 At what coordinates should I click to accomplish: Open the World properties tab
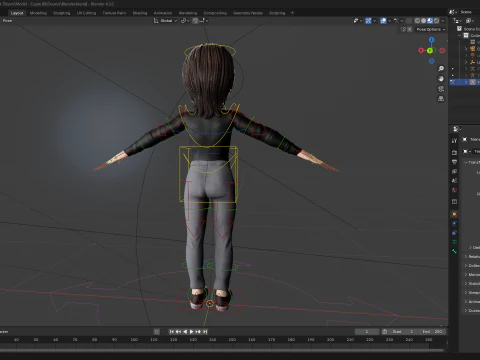pos(454,190)
